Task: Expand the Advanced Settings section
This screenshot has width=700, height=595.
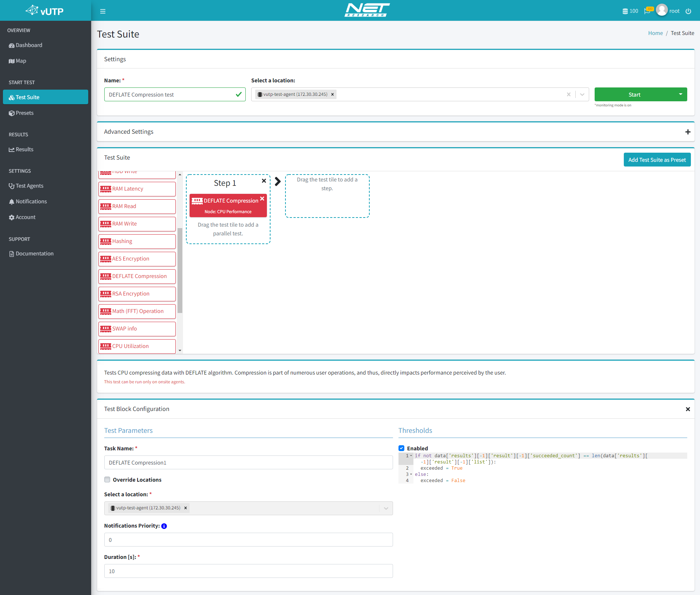Action: (688, 132)
